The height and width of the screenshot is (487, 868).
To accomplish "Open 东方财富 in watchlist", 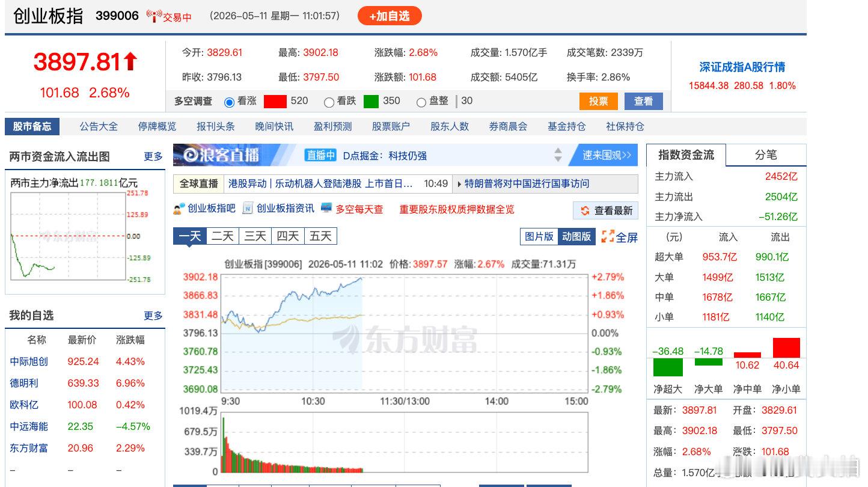I will coord(29,448).
